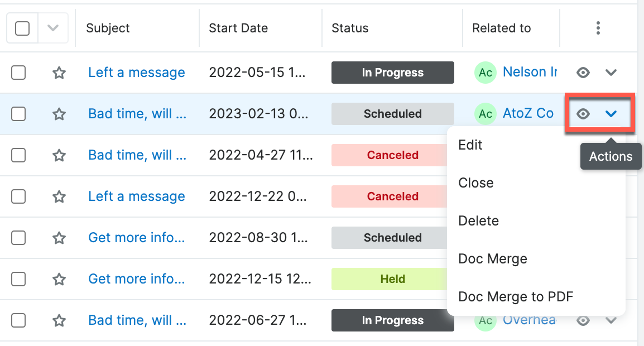Screen dimensions: 644x346
Task: Choose Edit from the Actions menu
Action: click(x=470, y=145)
